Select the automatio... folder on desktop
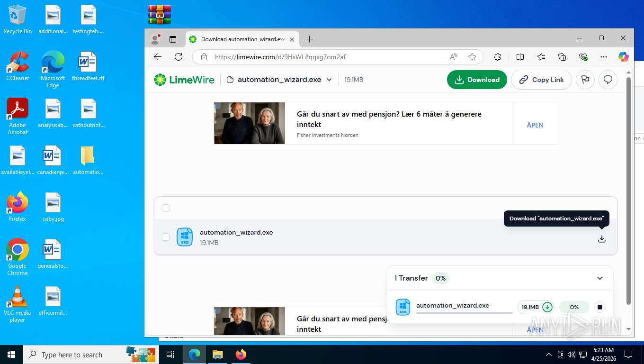The width and height of the screenshot is (644, 364). 88,160
